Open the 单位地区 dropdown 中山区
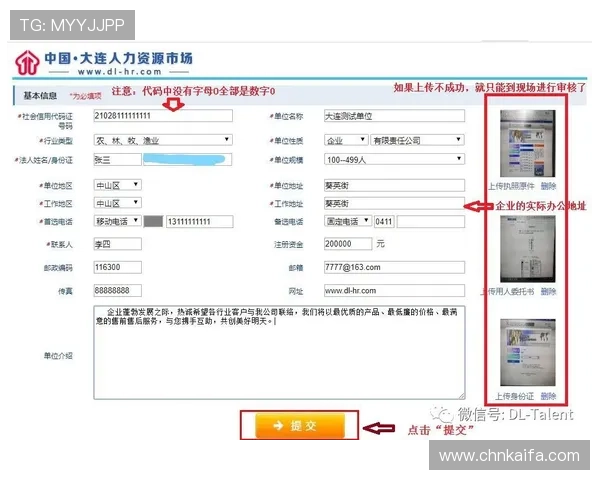 click(x=117, y=185)
